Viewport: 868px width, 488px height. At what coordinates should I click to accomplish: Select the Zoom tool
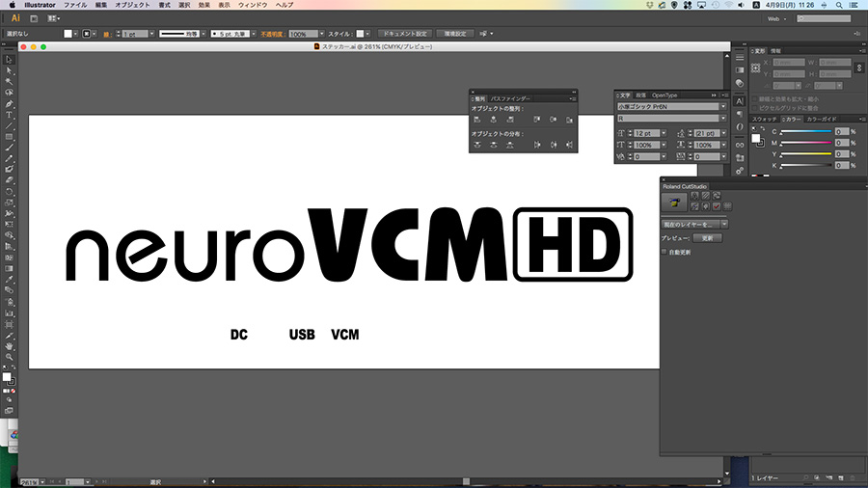click(9, 358)
